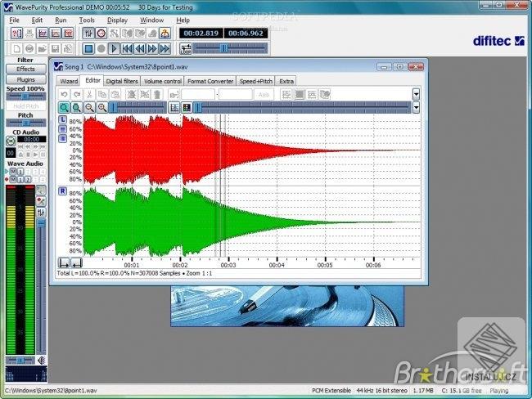
Task: Click the Plugins filter button
Action: tap(26, 79)
